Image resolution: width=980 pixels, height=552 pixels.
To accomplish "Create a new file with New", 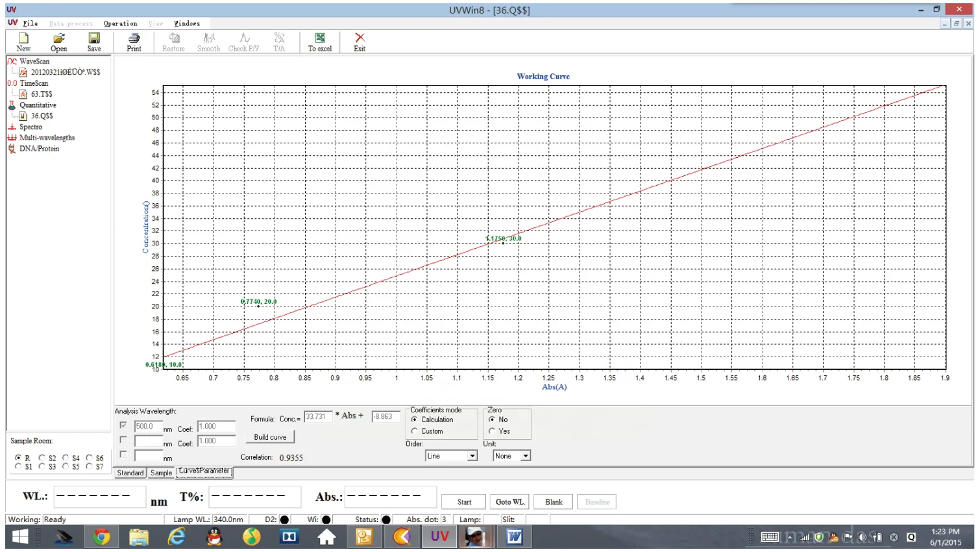I will [23, 42].
